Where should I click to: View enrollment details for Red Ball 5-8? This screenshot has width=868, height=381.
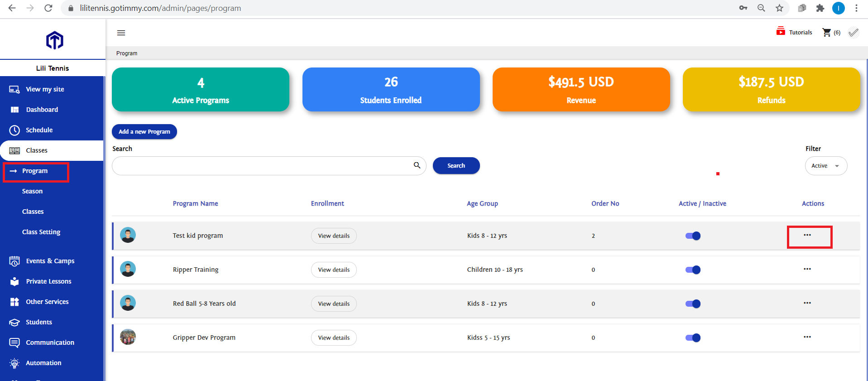click(x=334, y=304)
